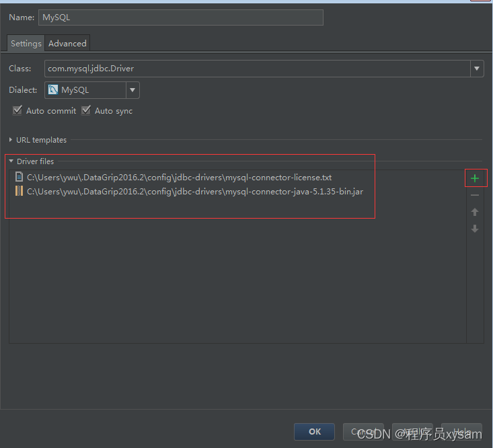
Task: Click the Help button
Action: [461, 432]
